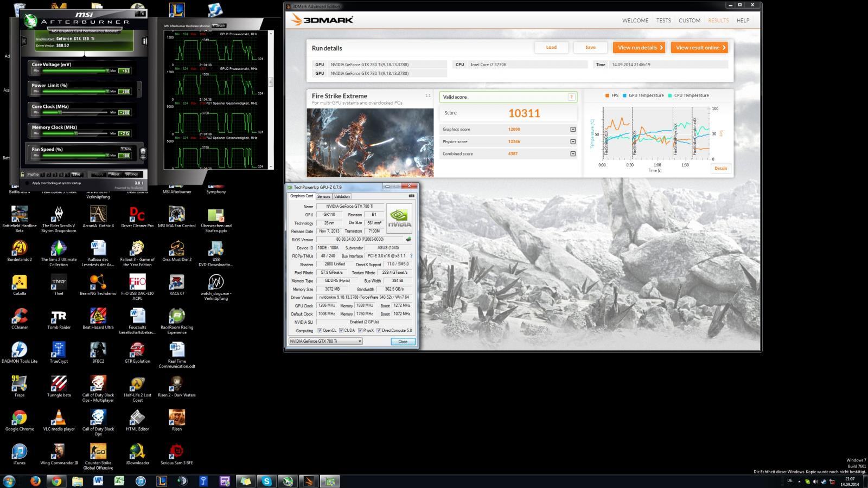
Task: Open the Fallout 3 desktop icon
Action: point(137,254)
